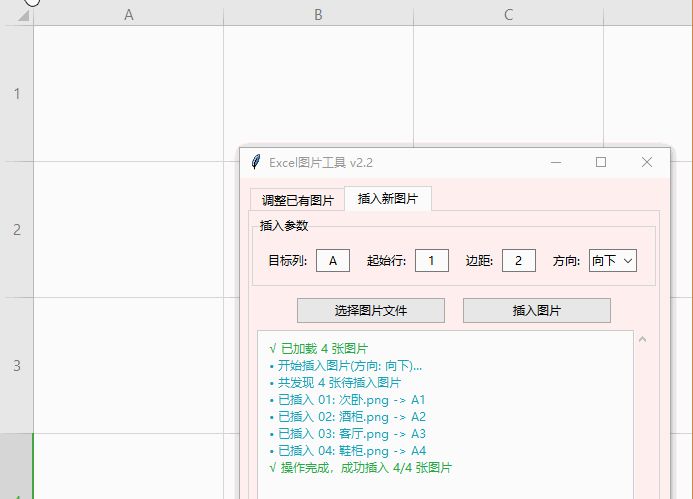
Task: Select Excel row 2 header
Action: click(x=17, y=230)
